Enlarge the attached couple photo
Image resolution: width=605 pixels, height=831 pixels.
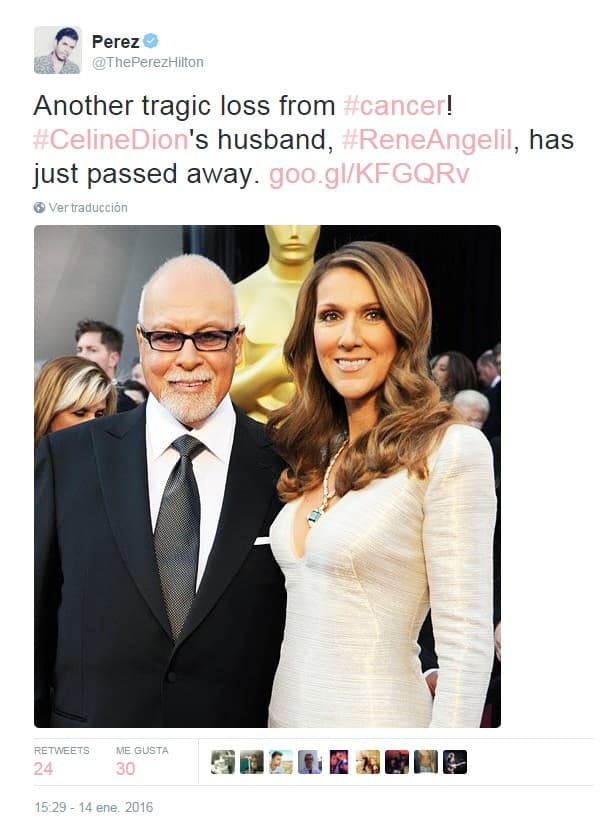[x=268, y=476]
